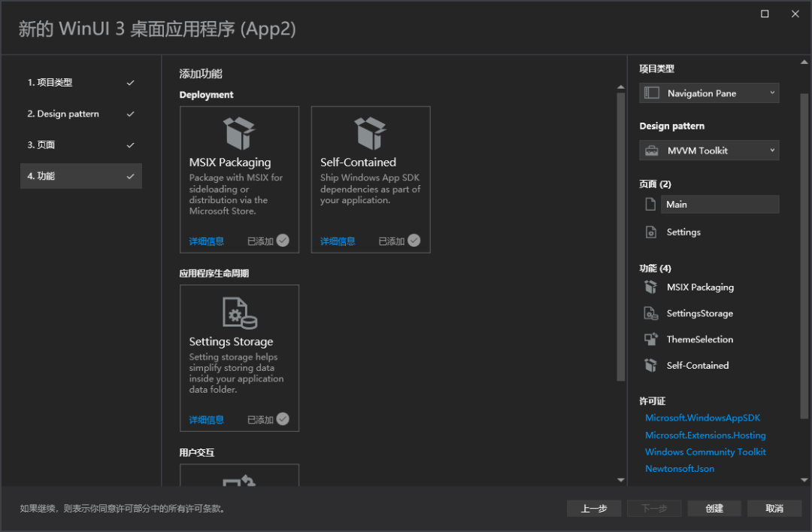812x532 pixels.
Task: Open Microsoft.Extensions.Hosting license link
Action: tap(705, 434)
